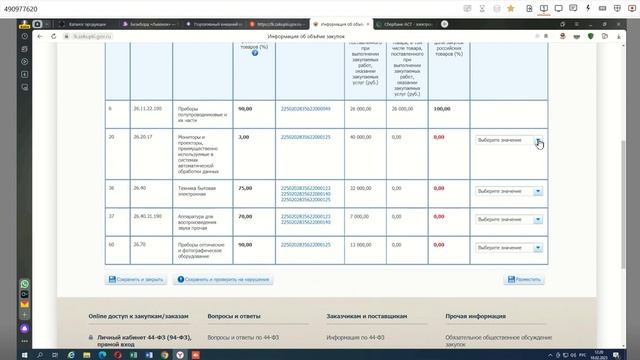Click the blue help icon in the column header
The image size is (640, 360).
255,53
